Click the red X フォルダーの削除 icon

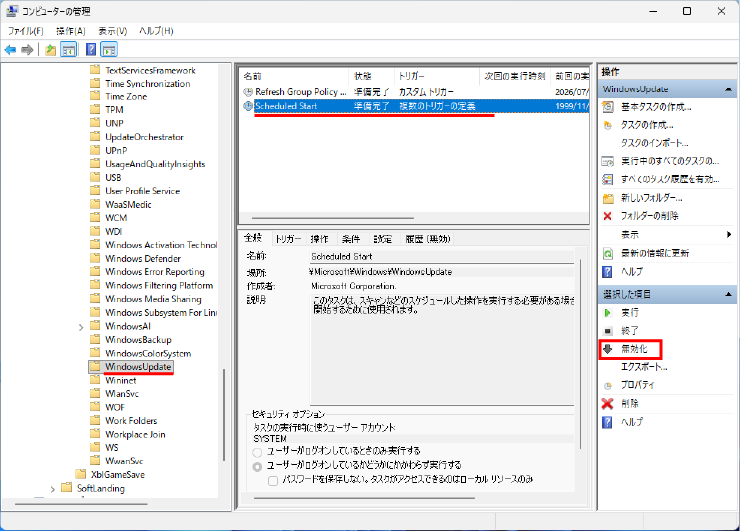607,216
